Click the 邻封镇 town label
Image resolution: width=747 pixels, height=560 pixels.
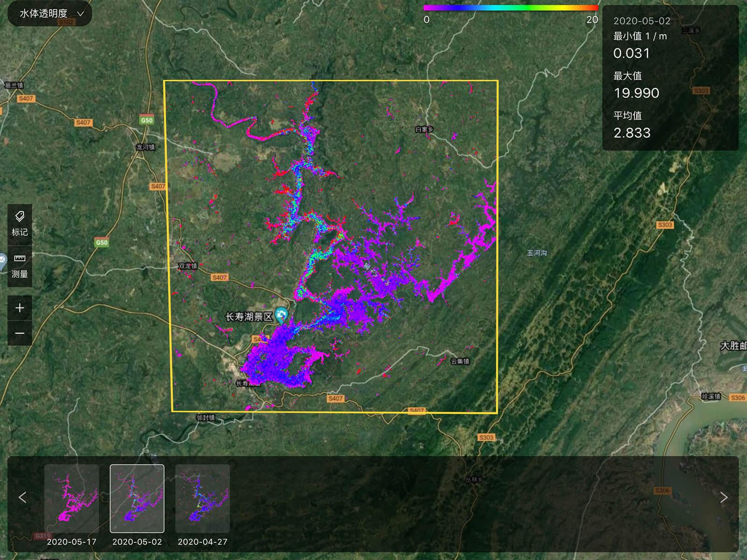tap(205, 418)
